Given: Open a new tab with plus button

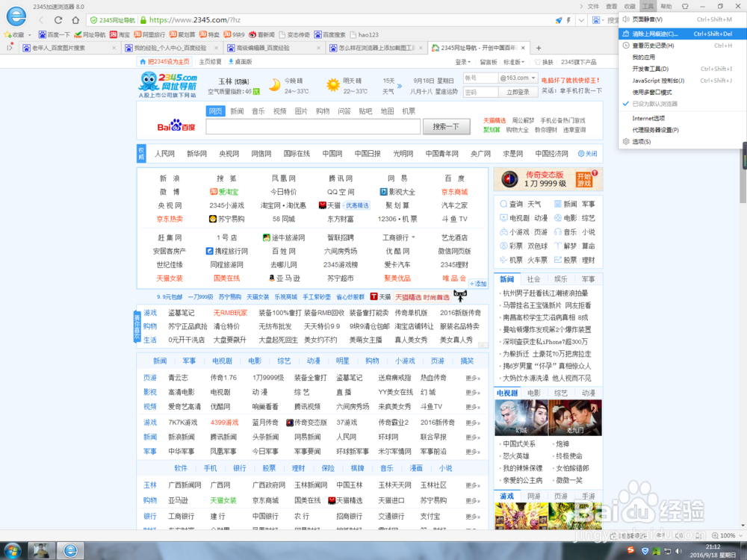Looking at the screenshot, I should [x=539, y=48].
